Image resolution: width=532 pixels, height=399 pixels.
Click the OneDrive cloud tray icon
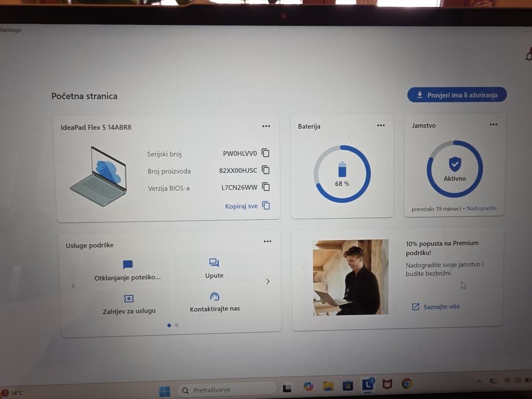493,381
